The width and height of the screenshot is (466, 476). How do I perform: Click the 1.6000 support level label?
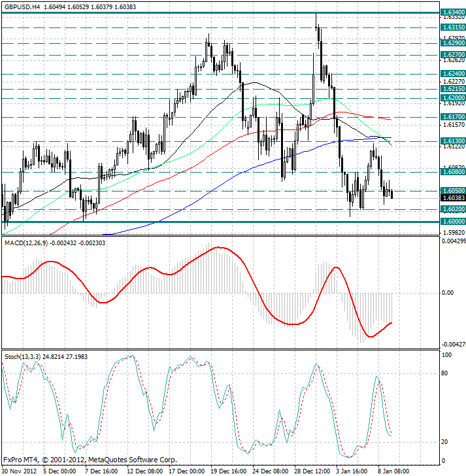[x=453, y=222]
